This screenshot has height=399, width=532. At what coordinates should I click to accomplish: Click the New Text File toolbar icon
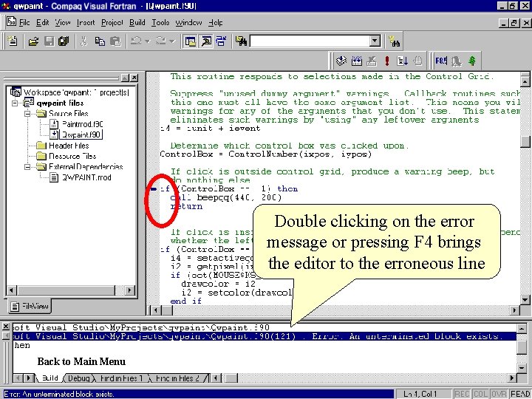[x=13, y=41]
